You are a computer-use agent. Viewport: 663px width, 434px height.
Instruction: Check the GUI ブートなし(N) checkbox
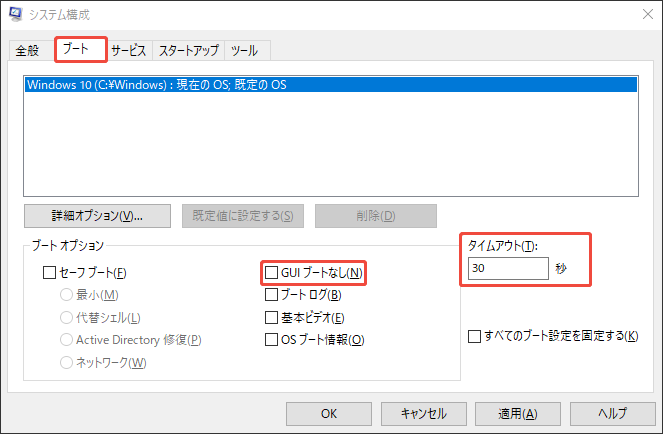271,272
